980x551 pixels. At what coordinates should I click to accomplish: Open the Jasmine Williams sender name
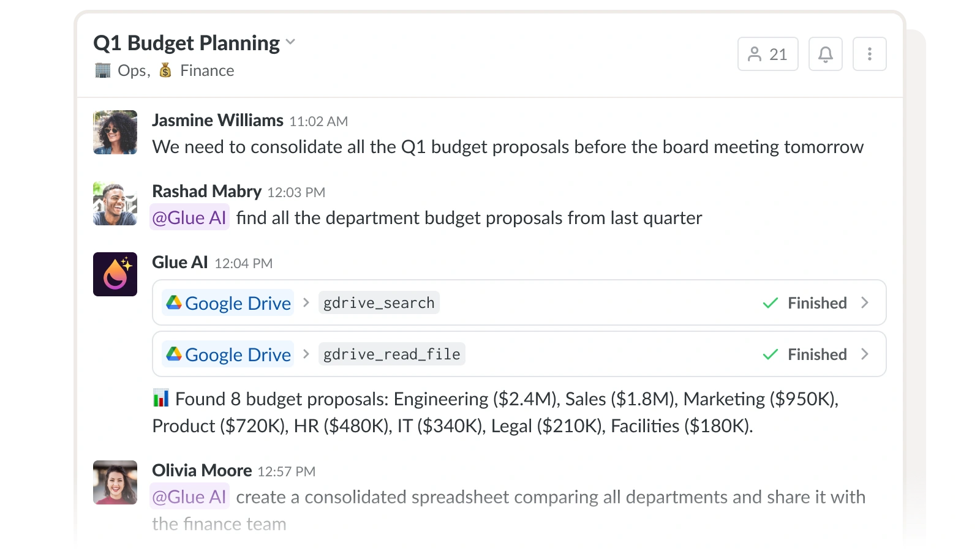coord(217,121)
